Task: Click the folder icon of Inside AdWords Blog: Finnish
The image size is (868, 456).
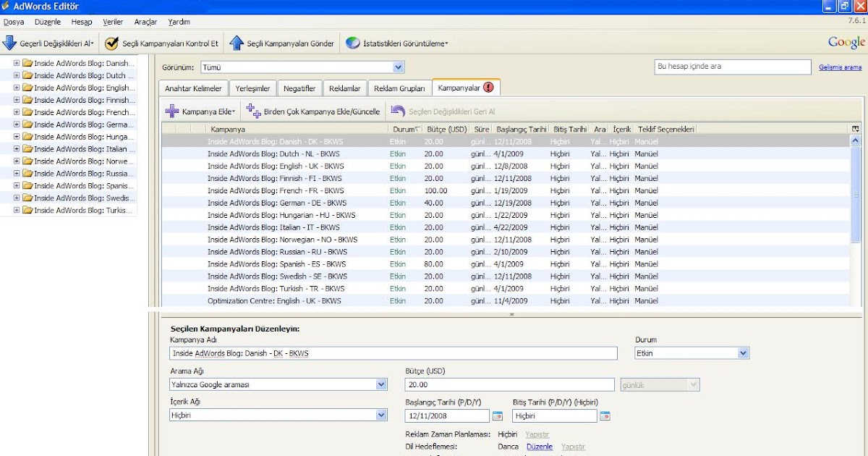Action: pyautogui.click(x=27, y=100)
